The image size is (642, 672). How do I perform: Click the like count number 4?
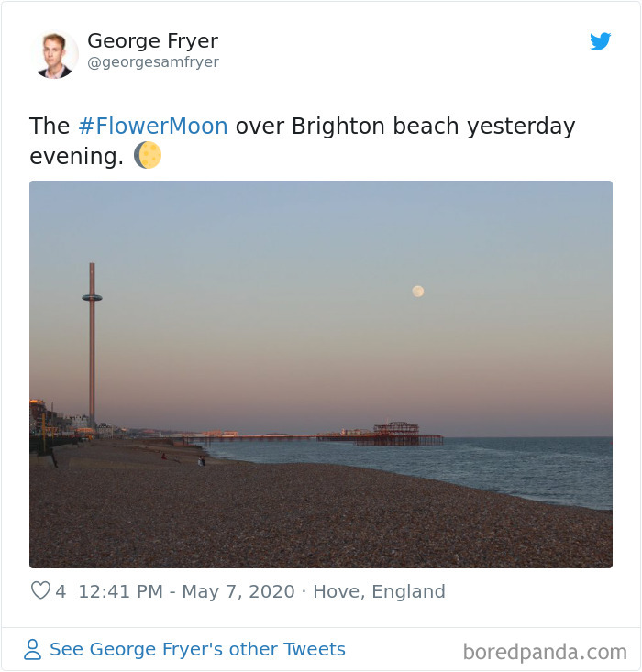point(61,591)
